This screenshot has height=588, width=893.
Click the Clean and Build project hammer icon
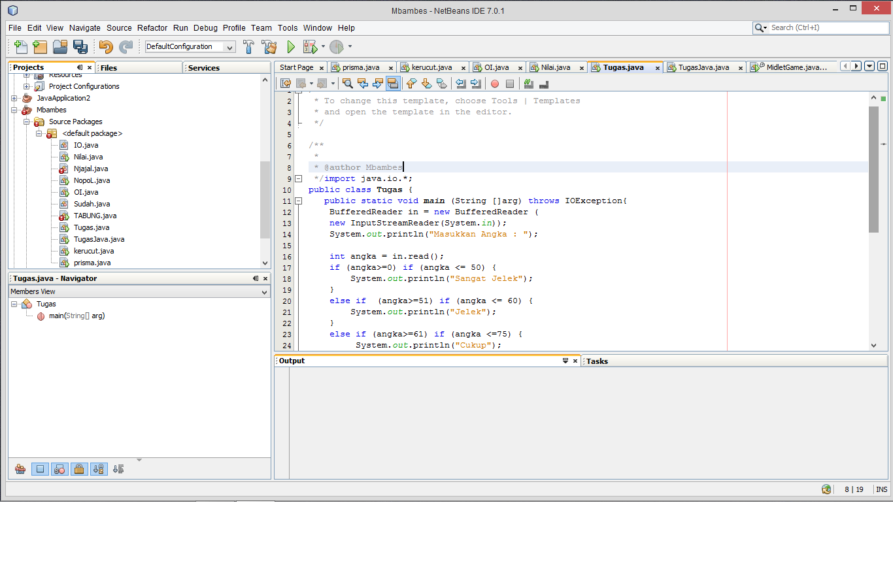[x=270, y=46]
